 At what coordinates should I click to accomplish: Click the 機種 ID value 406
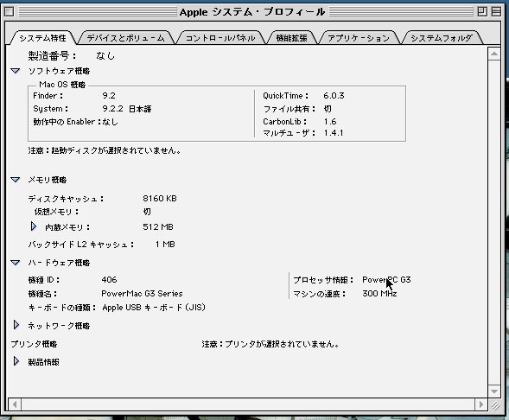tap(109, 280)
